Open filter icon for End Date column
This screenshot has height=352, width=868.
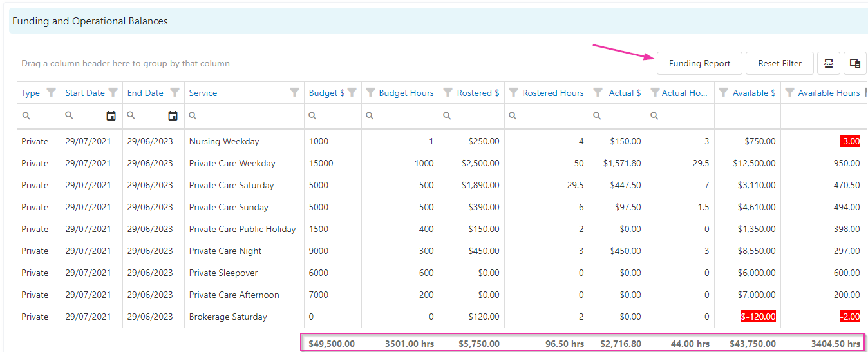pyautogui.click(x=175, y=92)
